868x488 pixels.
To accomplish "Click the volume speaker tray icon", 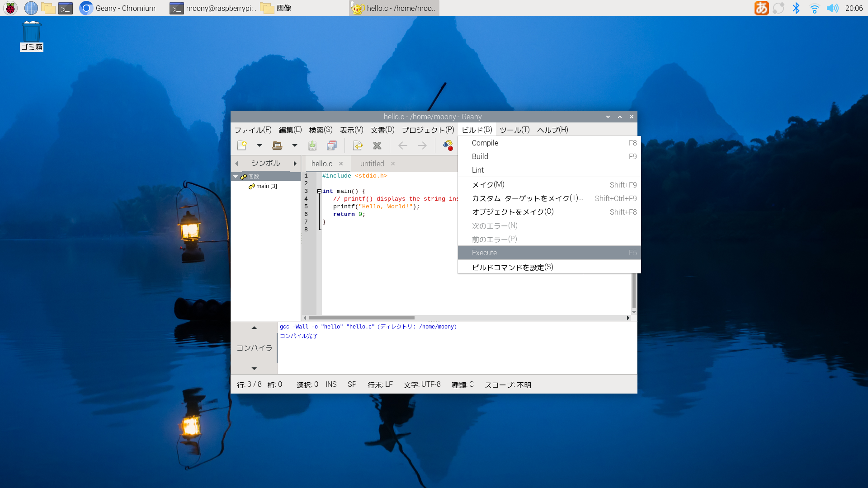I will (832, 8).
